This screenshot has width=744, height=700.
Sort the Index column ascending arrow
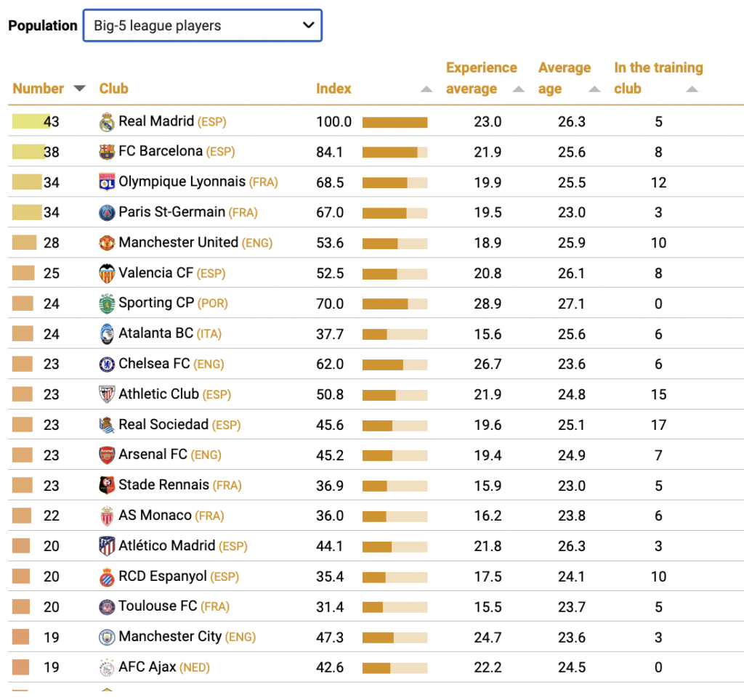(426, 89)
